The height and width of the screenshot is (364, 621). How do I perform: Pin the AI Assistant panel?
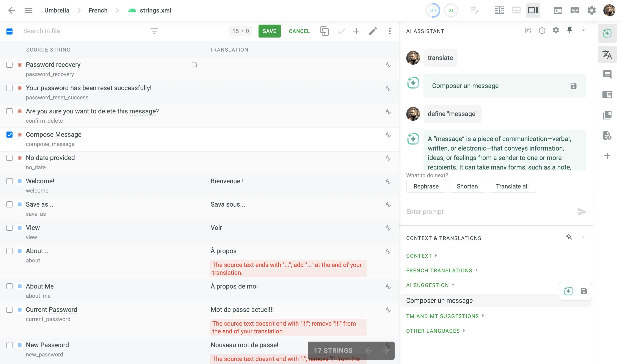point(569,30)
